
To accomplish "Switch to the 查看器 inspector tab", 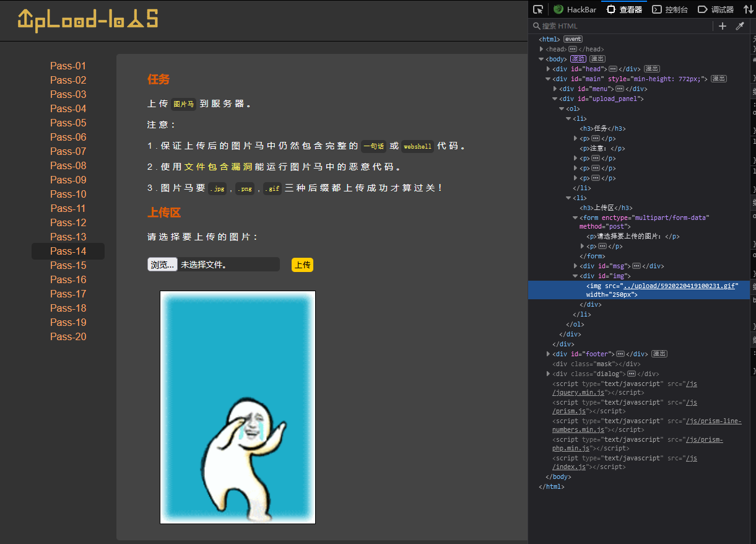I will (624, 9).
